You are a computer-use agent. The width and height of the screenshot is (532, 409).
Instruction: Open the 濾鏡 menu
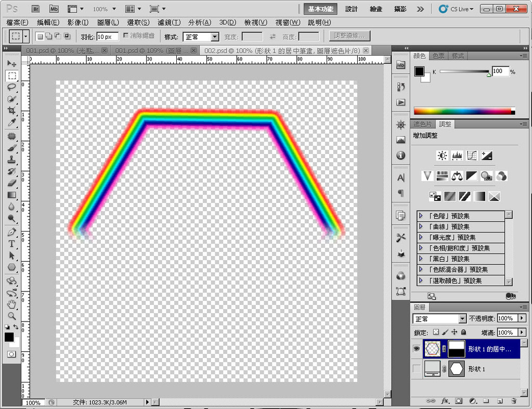(x=168, y=22)
